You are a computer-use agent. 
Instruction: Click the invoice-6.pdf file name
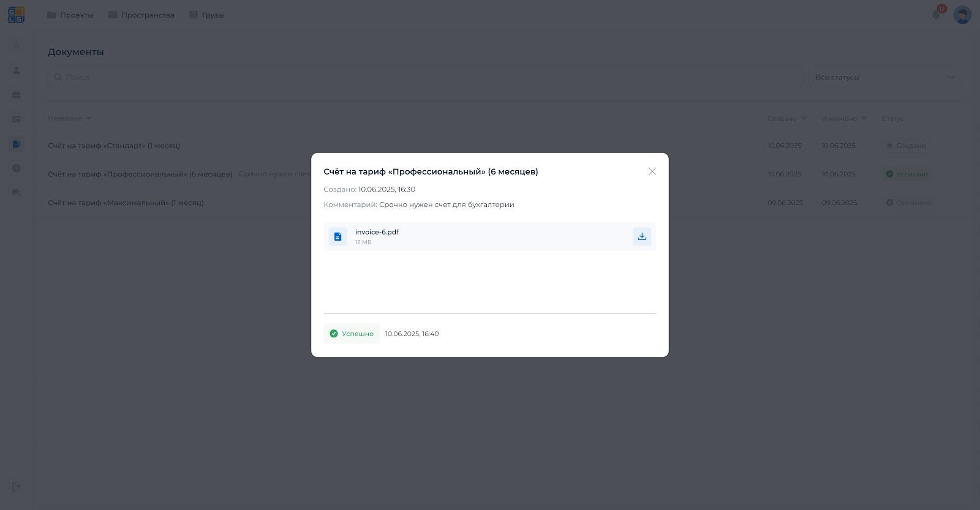(x=377, y=232)
